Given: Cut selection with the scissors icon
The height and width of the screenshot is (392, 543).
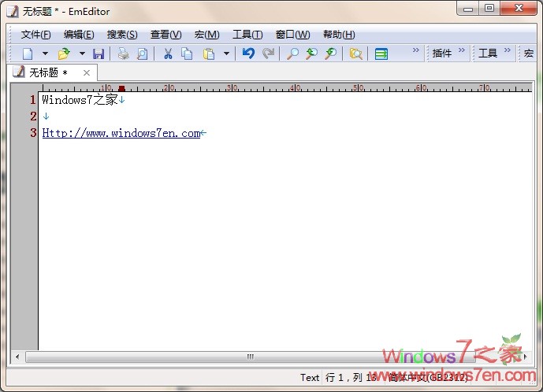Looking at the screenshot, I should tap(168, 54).
